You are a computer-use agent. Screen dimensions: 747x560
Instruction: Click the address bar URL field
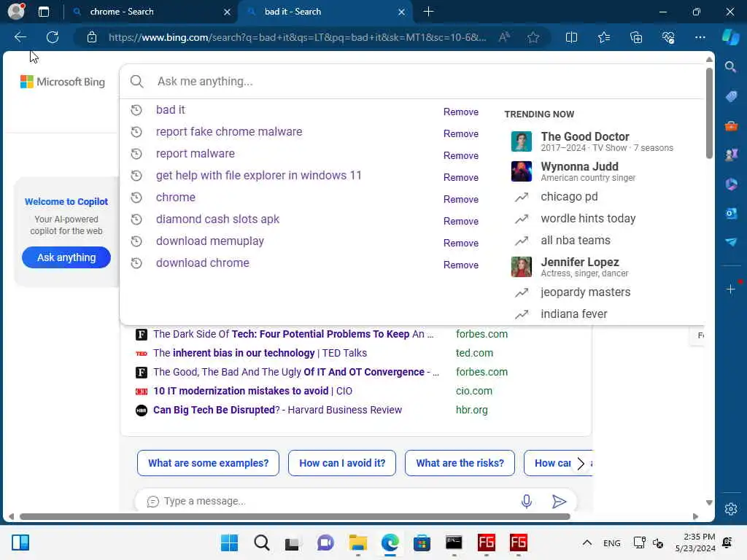pyautogui.click(x=298, y=37)
